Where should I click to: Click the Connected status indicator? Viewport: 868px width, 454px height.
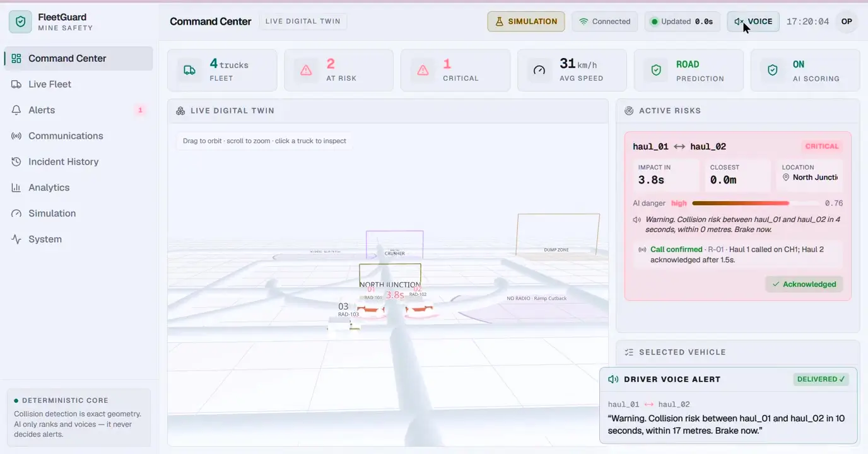tap(605, 21)
